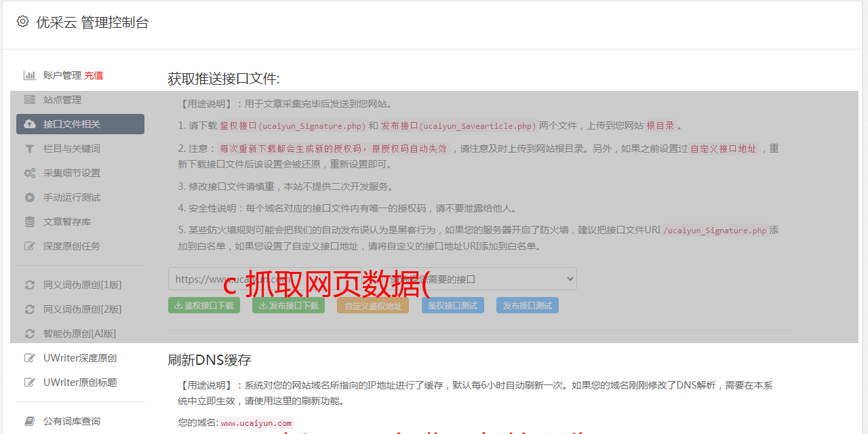This screenshot has width=868, height=434.
Task: Open 栏目与关键词 via its filter icon
Action: pos(30,149)
